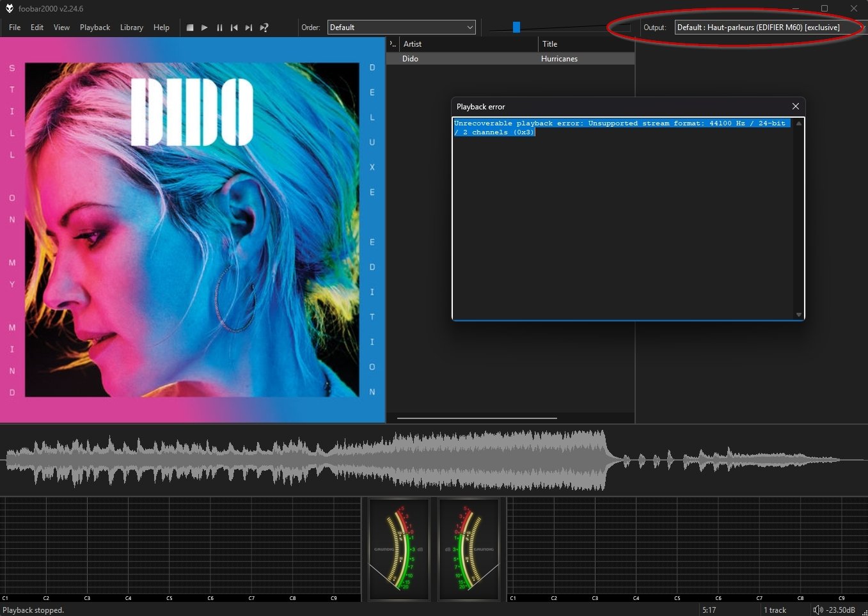Sort playlist by the Title column header
The height and width of the screenshot is (616, 868).
[x=587, y=44]
